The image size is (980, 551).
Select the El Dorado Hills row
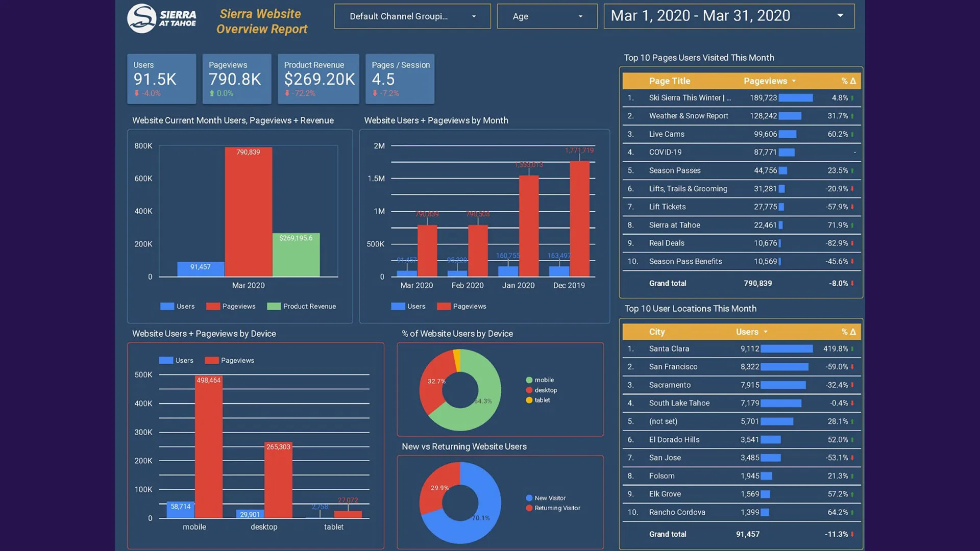coord(741,440)
